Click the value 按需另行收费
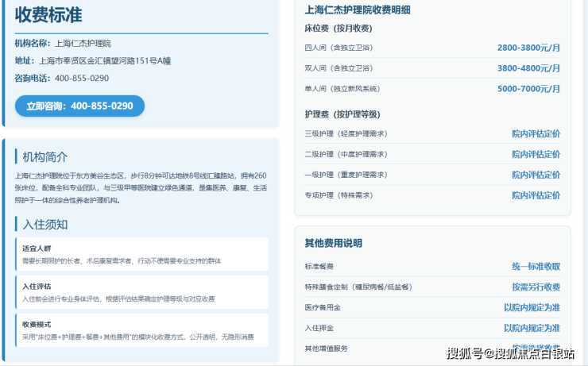This screenshot has height=366, width=588. click(x=536, y=287)
